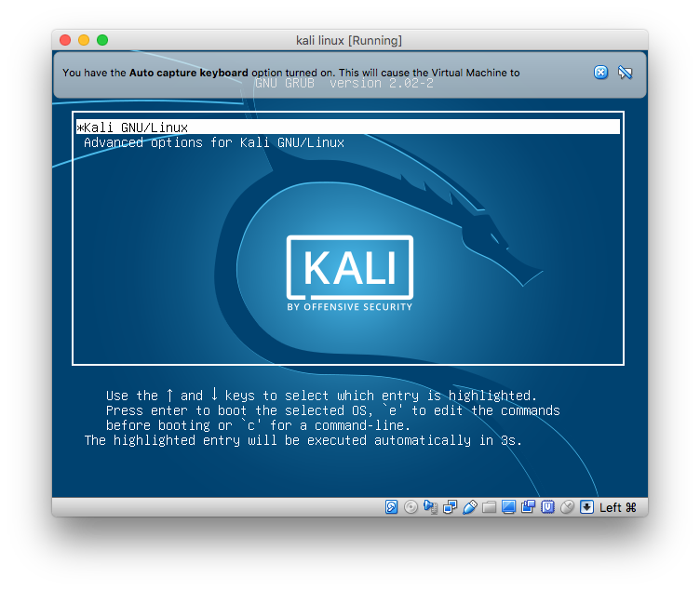
Task: Select Advanced options for Kali GNU/Linux
Action: point(214,142)
